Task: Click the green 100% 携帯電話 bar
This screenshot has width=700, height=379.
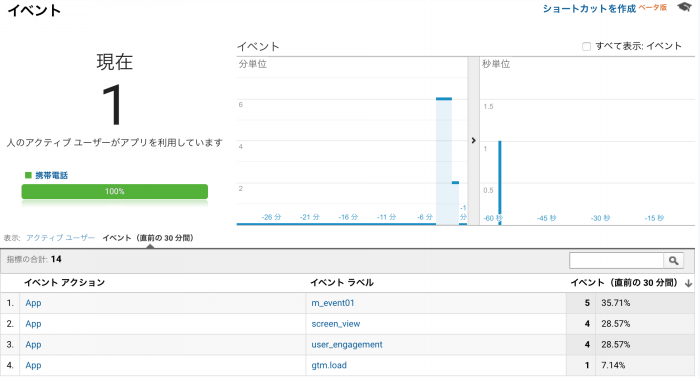Action: pos(115,192)
